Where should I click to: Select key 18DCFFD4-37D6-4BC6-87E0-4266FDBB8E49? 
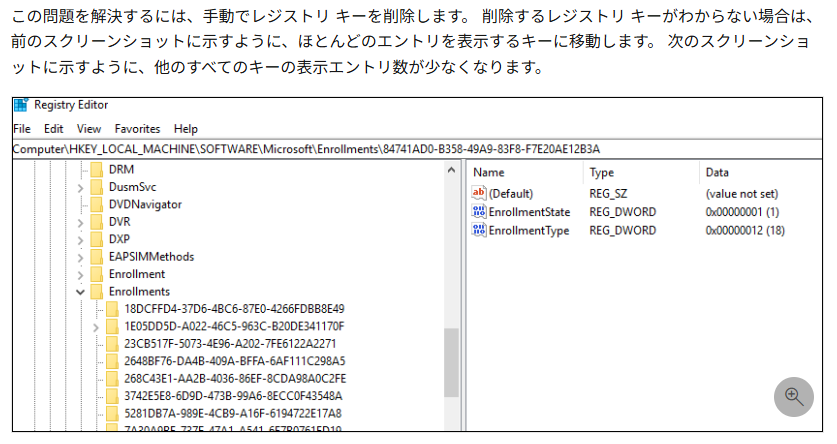point(234,309)
